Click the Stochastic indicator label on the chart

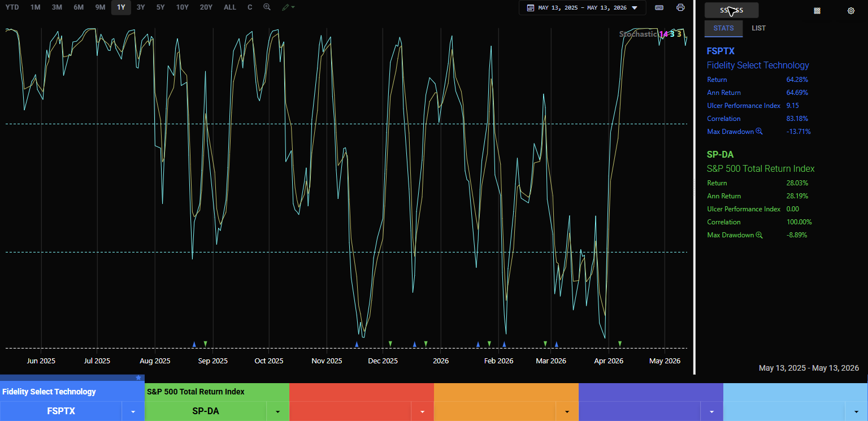coord(639,34)
